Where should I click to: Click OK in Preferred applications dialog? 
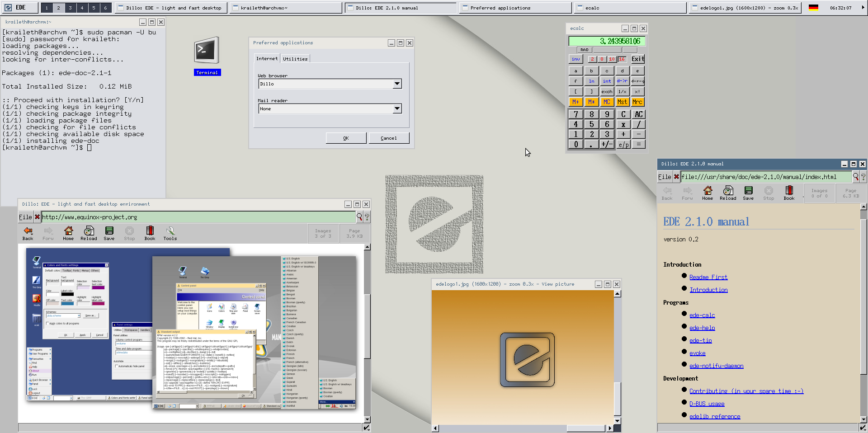[x=346, y=138]
